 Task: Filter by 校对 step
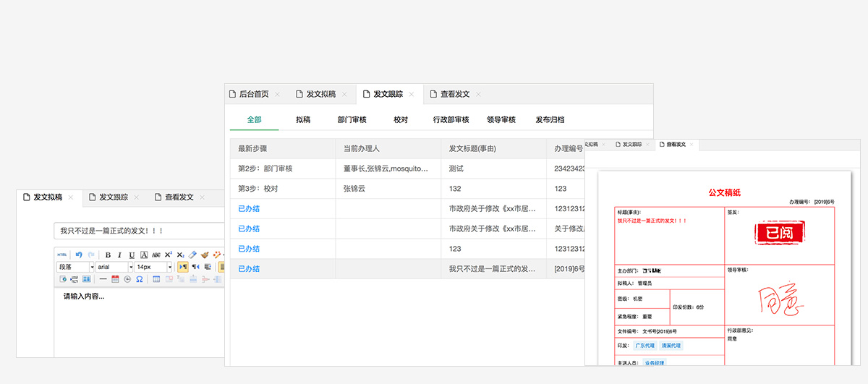pos(401,119)
